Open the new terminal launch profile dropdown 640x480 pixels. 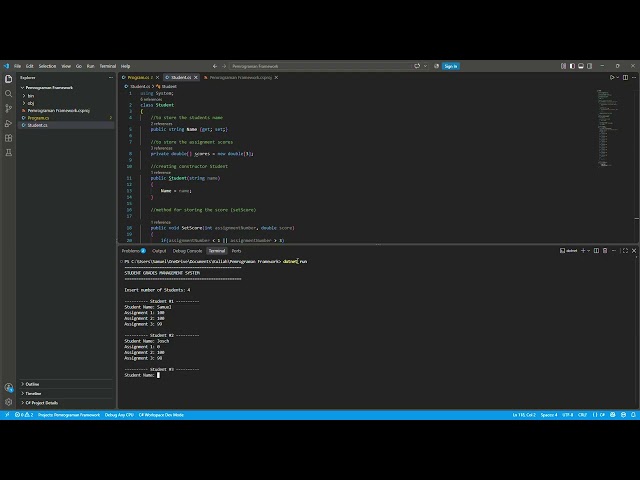(588, 251)
